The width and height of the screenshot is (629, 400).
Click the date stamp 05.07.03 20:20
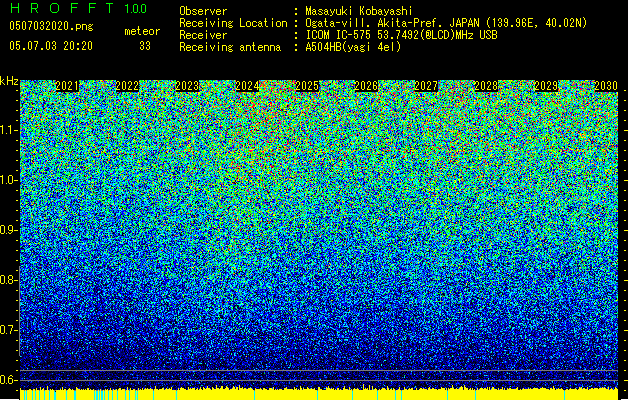pos(51,46)
